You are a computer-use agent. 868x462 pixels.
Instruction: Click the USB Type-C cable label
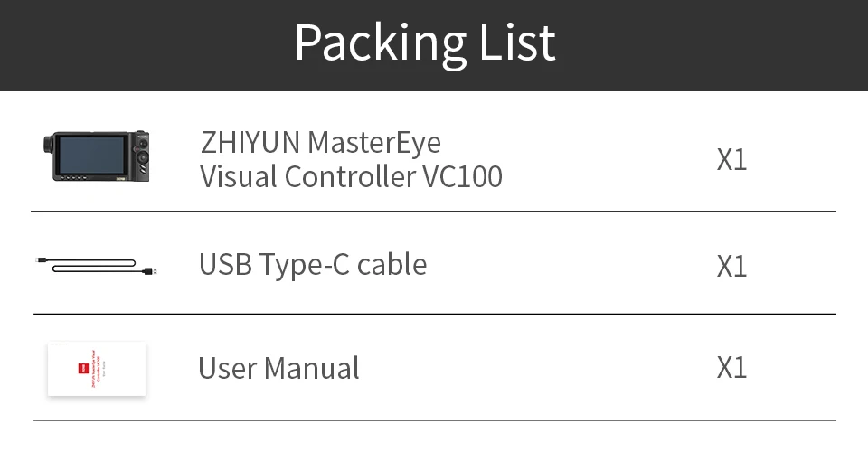[313, 265]
